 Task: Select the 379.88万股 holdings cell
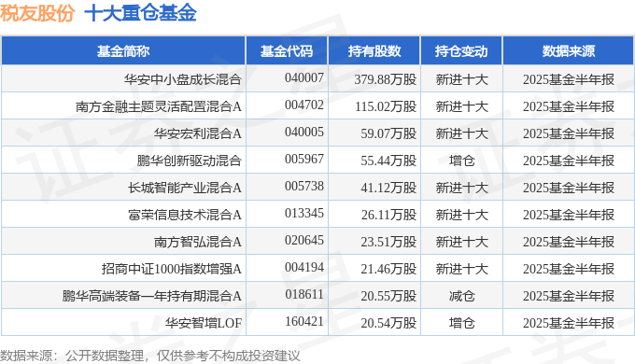tap(385, 79)
